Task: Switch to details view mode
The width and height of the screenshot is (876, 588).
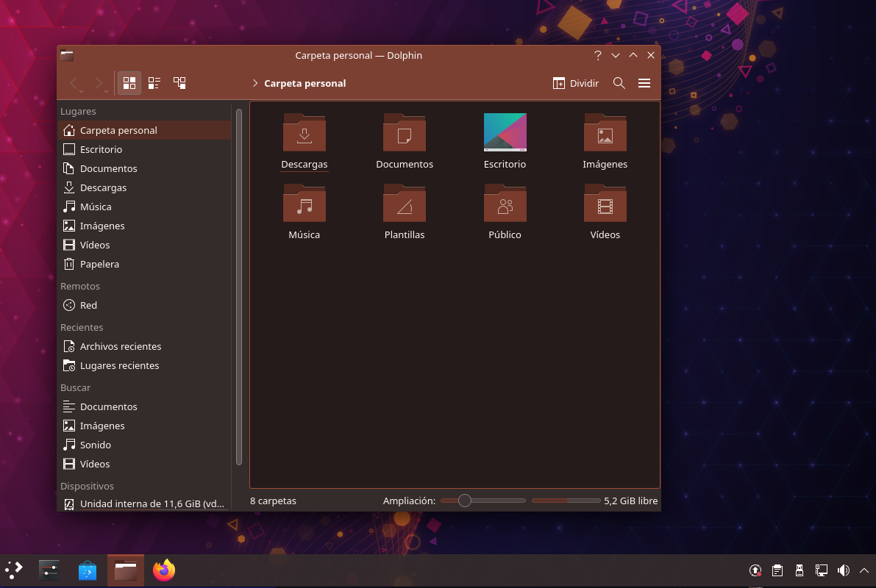Action: [154, 83]
